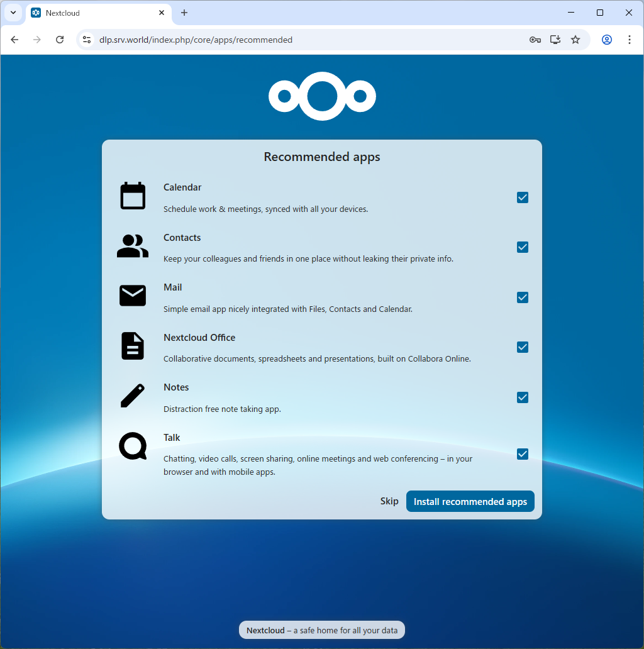This screenshot has height=649, width=644.
Task: Click the Talk speech bubble icon
Action: pos(132,446)
